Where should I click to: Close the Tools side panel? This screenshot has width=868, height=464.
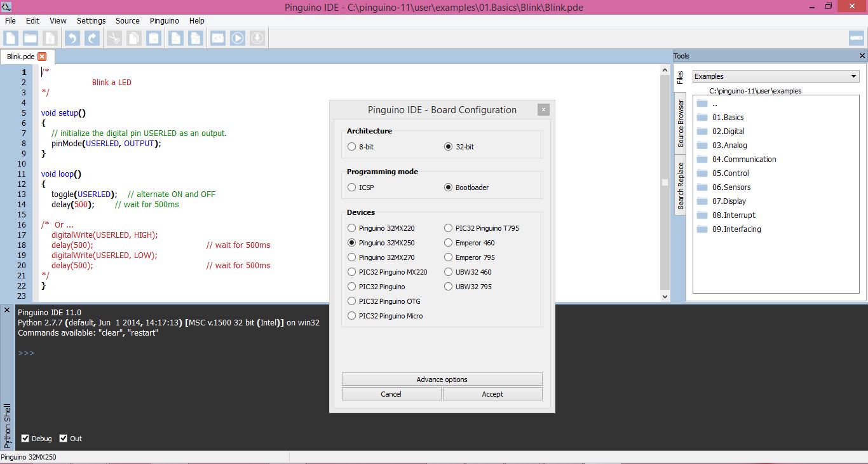click(862, 56)
